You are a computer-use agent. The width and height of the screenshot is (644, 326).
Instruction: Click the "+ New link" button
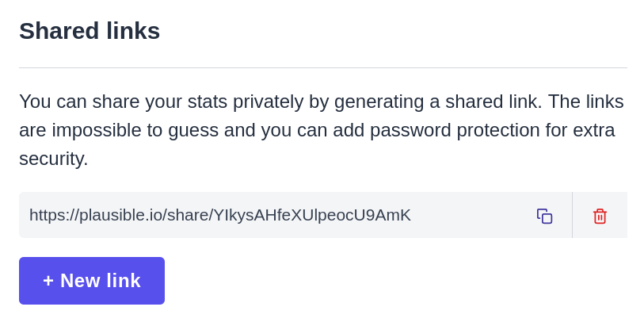pyautogui.click(x=92, y=281)
